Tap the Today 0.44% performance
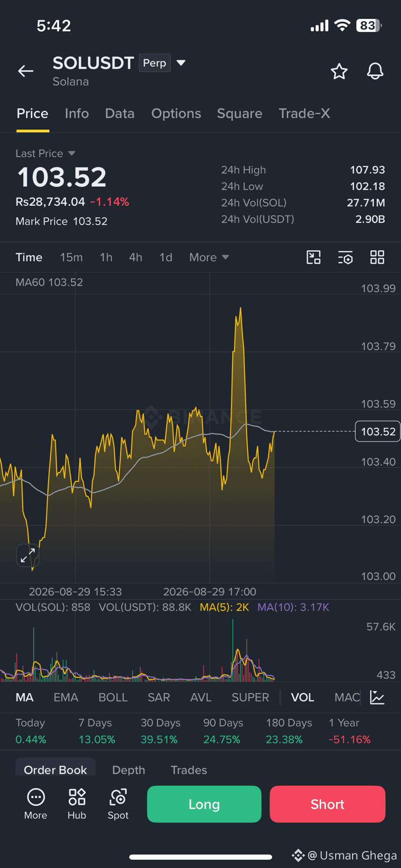The image size is (401, 868). pyautogui.click(x=31, y=731)
